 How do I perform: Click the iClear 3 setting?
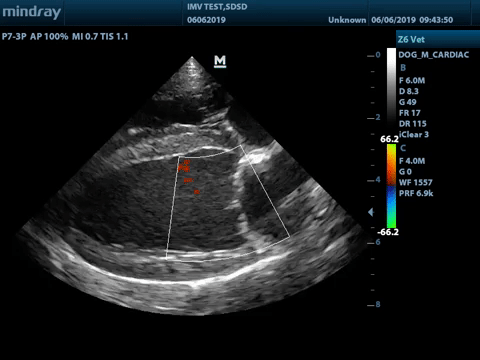coord(414,135)
